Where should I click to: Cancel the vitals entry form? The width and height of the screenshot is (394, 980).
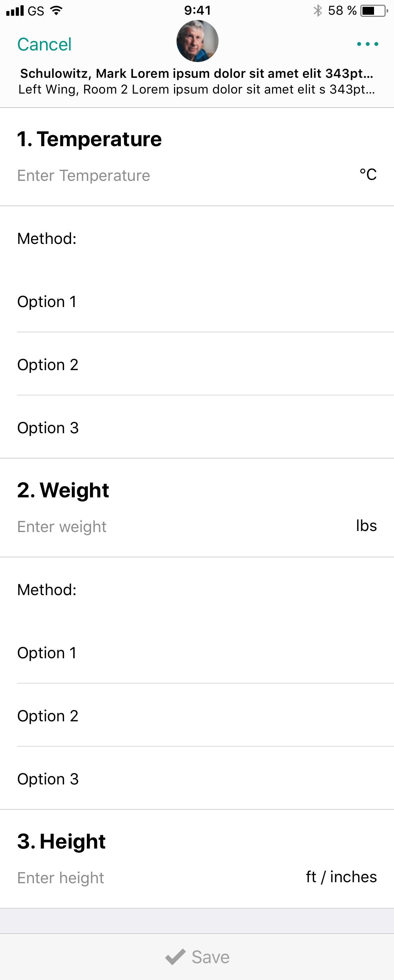[x=44, y=44]
